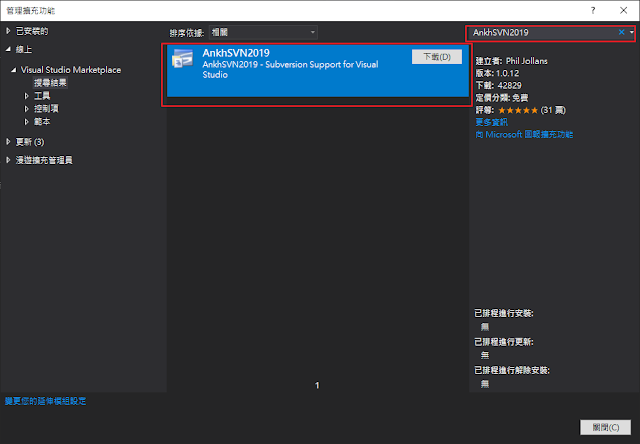
Task: Expand the 已安裝的 (Installed) tree node
Action: [8, 31]
